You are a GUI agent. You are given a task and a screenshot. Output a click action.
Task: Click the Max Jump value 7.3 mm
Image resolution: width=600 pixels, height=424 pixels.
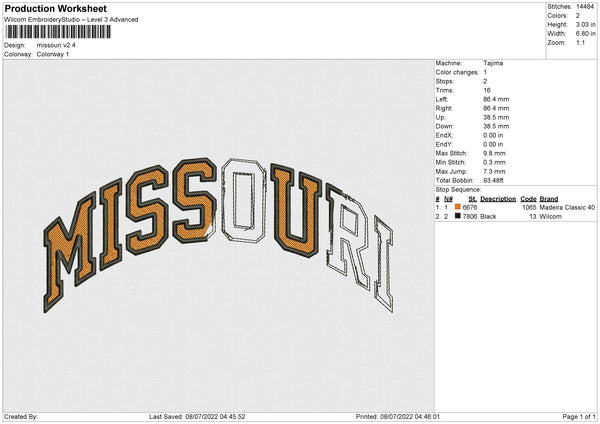point(494,171)
